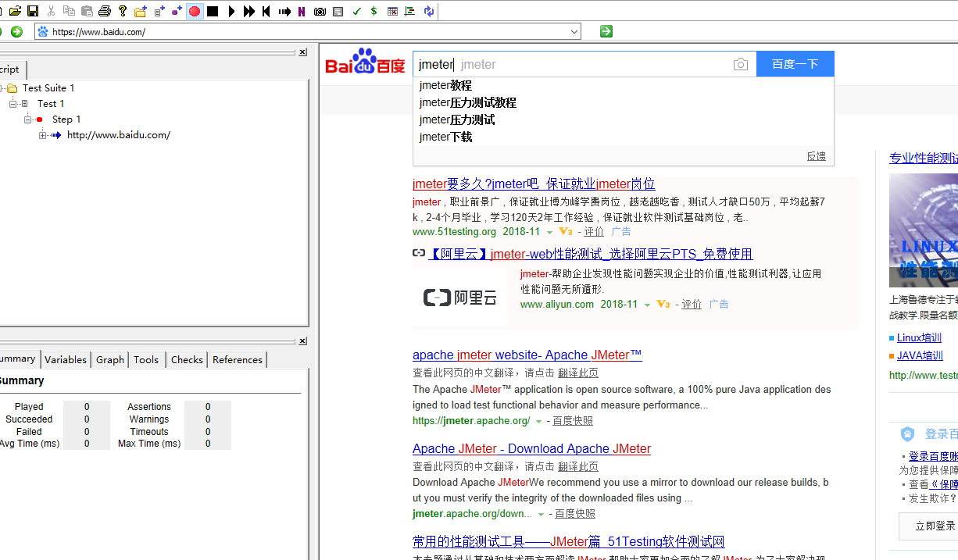Click the purple N toolbar icon
Viewport: 958px width, 560px height.
pyautogui.click(x=302, y=11)
